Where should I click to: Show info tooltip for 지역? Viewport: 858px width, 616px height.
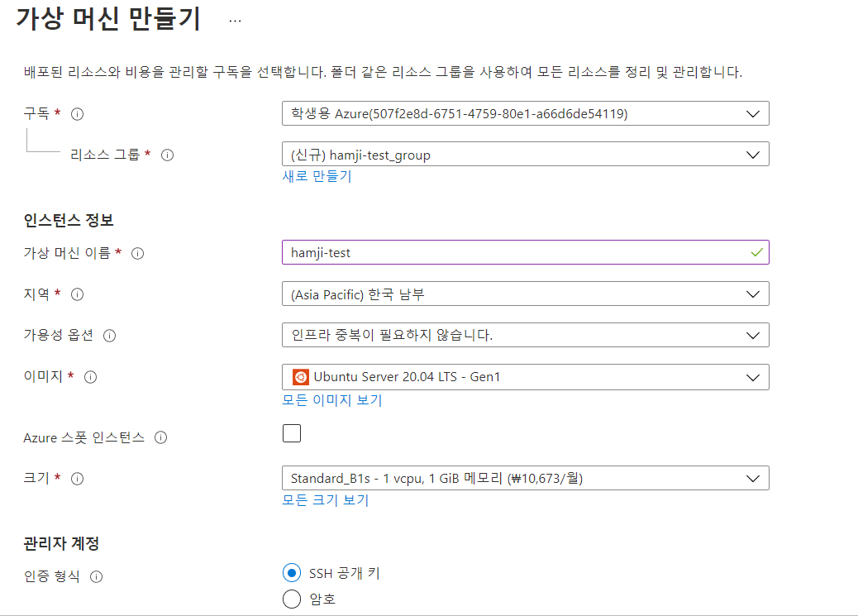click(77, 294)
